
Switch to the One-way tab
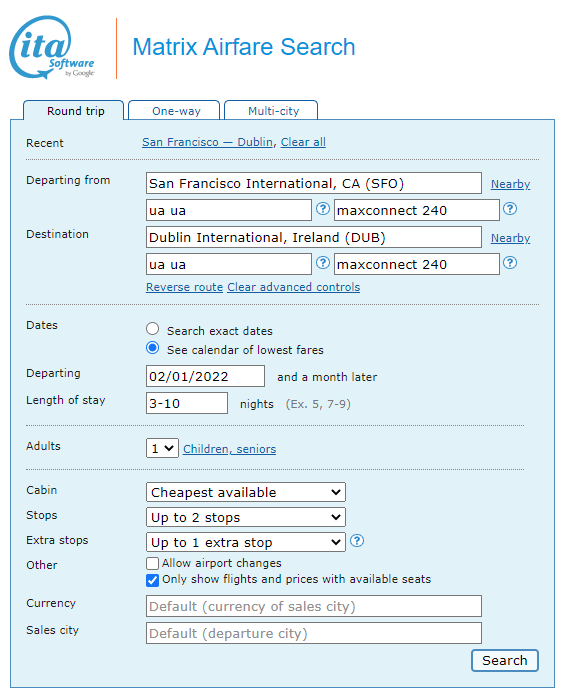[x=174, y=111]
